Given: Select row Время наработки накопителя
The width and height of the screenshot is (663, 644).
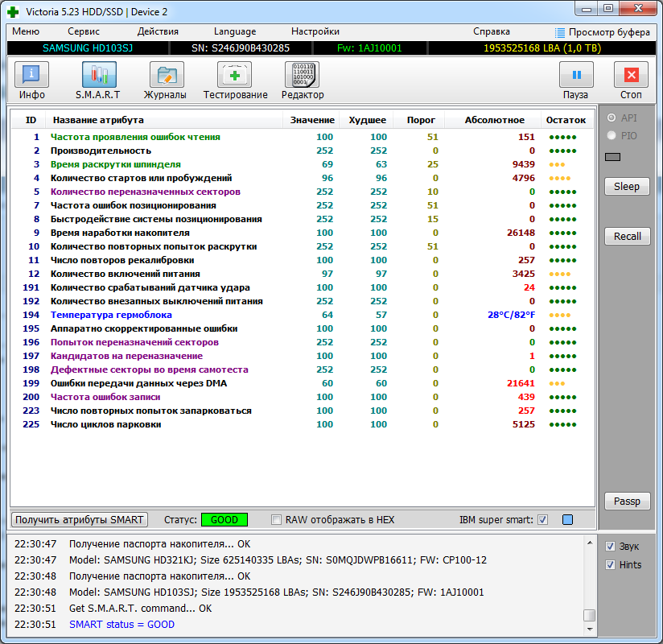Looking at the screenshot, I should pyautogui.click(x=302, y=233).
